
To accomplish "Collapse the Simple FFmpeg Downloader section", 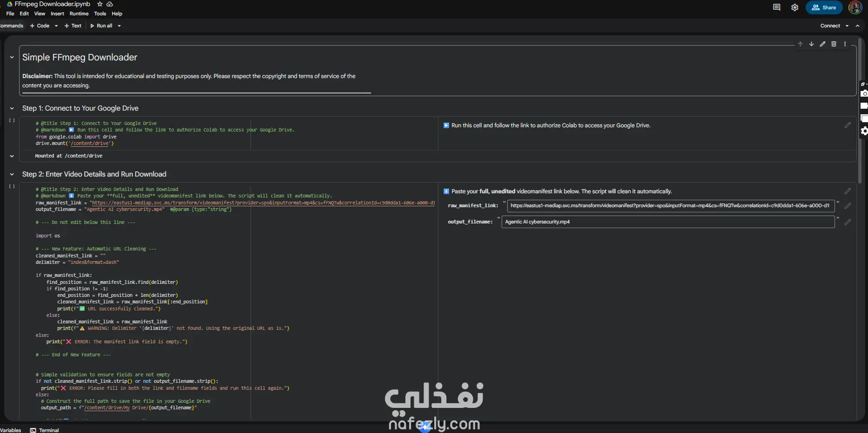I will (x=12, y=58).
